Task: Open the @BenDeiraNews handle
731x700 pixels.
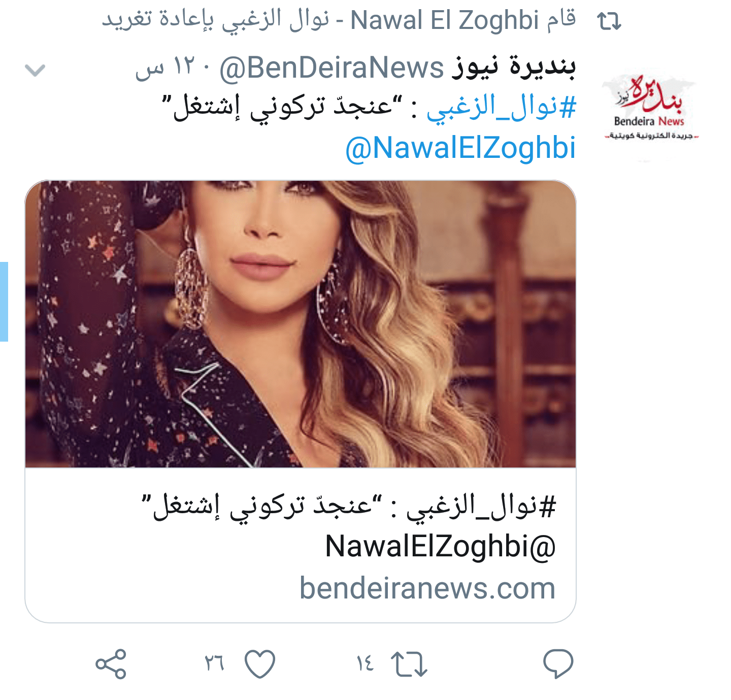Action: [x=331, y=68]
